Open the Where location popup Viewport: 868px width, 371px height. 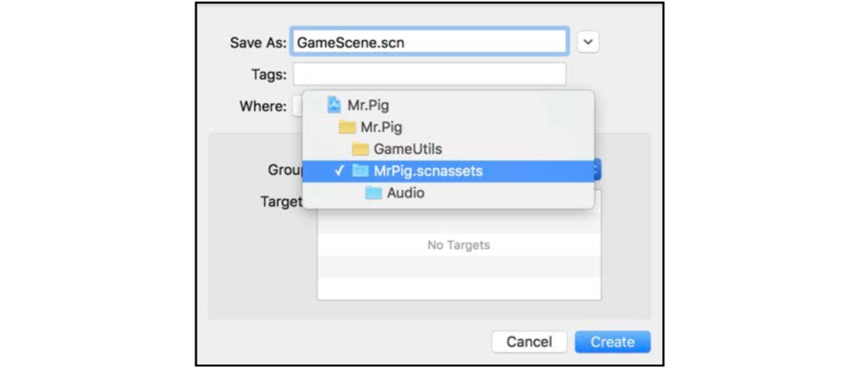coord(296,107)
